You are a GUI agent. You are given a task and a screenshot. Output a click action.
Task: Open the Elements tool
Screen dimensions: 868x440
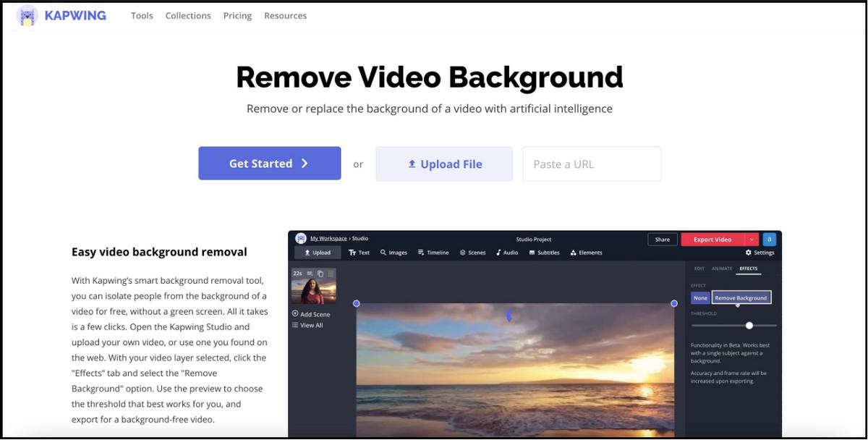click(x=586, y=253)
